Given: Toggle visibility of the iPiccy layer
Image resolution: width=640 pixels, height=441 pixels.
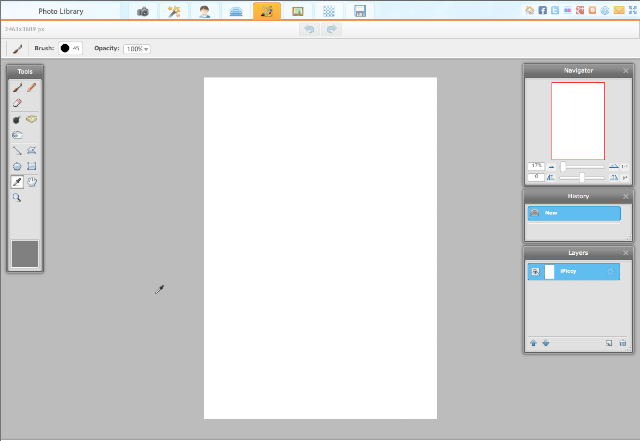Looking at the screenshot, I should pyautogui.click(x=536, y=272).
